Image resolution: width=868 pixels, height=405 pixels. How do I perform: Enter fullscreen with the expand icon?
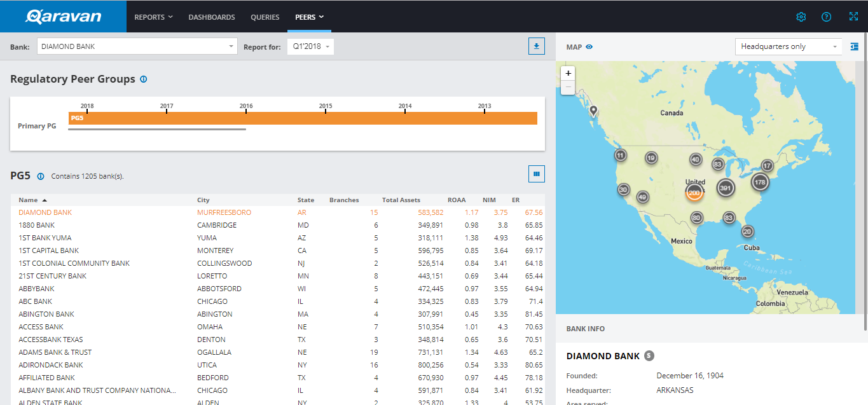(853, 17)
